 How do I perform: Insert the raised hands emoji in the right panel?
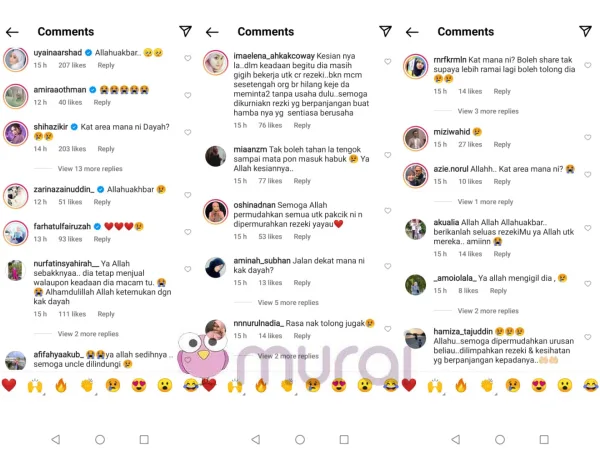(435, 386)
